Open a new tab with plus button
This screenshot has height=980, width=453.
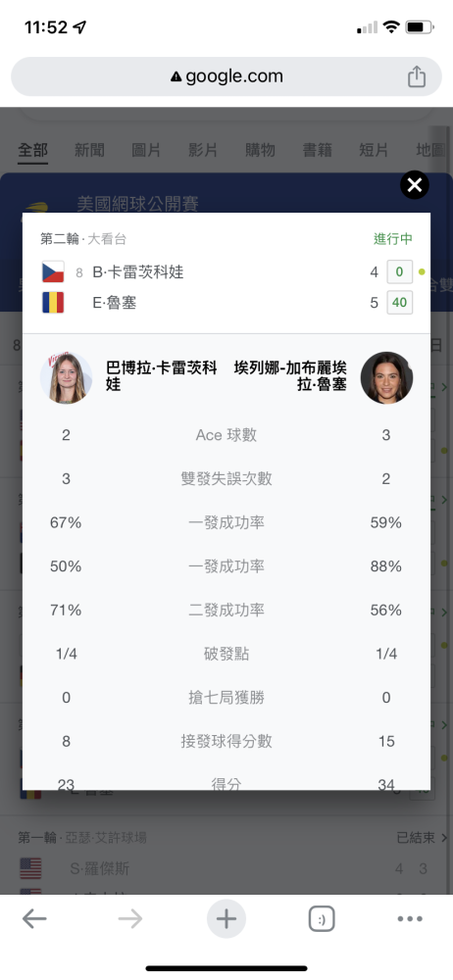(x=226, y=919)
